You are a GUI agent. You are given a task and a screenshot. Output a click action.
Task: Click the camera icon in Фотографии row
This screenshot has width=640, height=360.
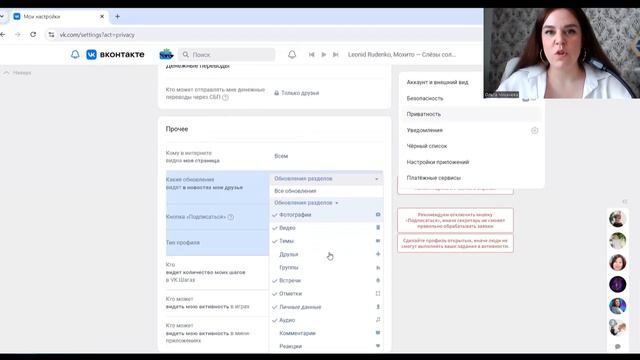point(378,214)
